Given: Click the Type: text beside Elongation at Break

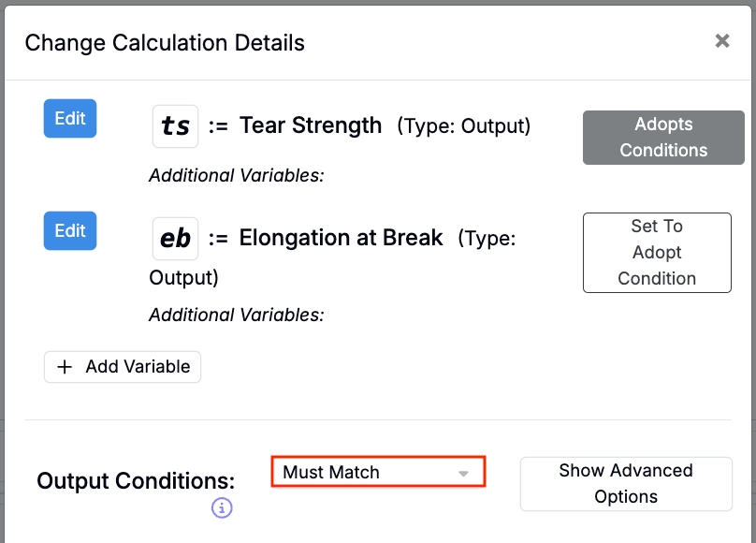Looking at the screenshot, I should click(487, 239).
